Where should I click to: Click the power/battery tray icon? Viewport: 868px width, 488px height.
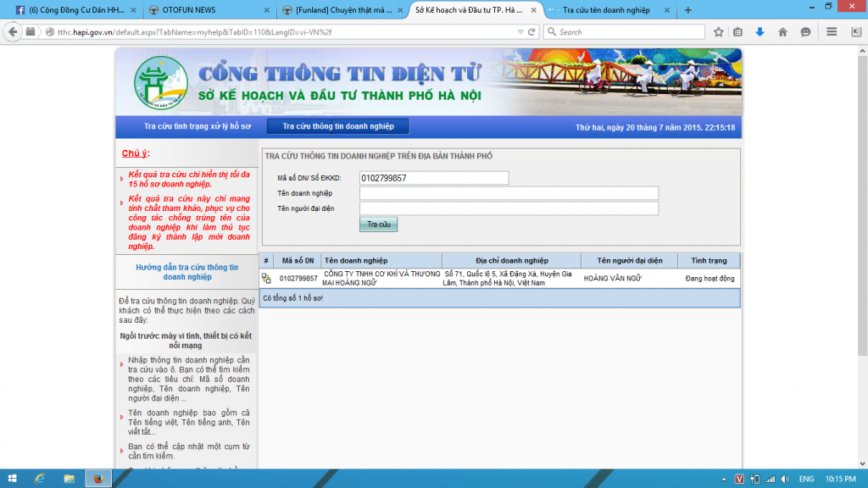pos(755,480)
